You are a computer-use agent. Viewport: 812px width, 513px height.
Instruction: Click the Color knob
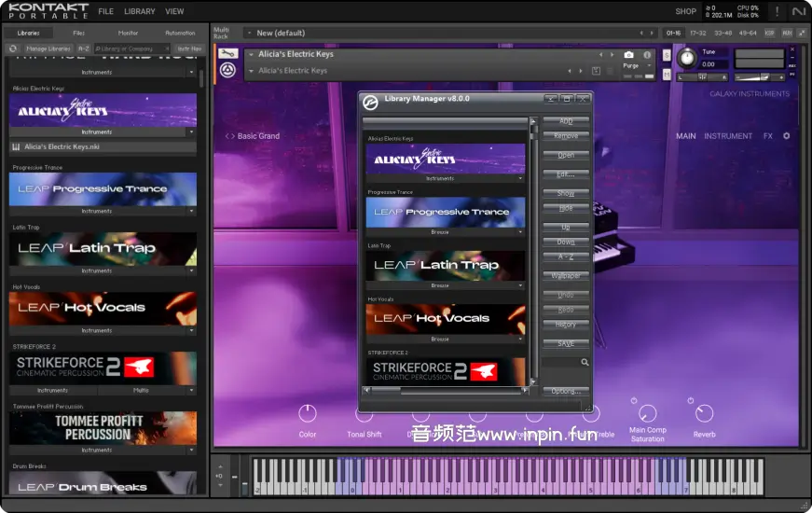308,413
